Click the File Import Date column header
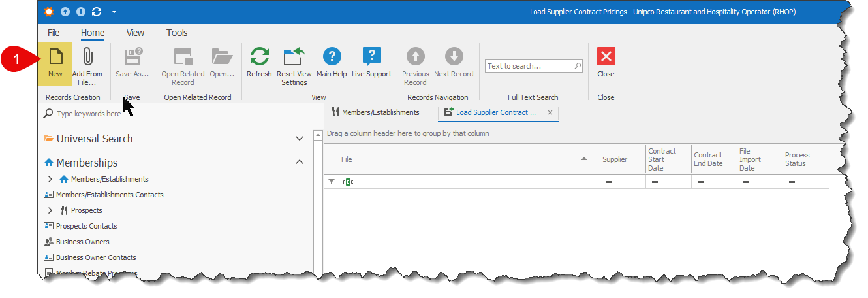The width and height of the screenshot is (868, 298). pos(760,159)
